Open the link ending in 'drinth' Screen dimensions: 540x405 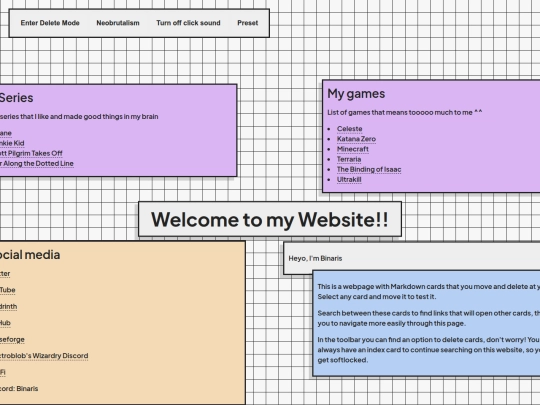tap(8, 307)
